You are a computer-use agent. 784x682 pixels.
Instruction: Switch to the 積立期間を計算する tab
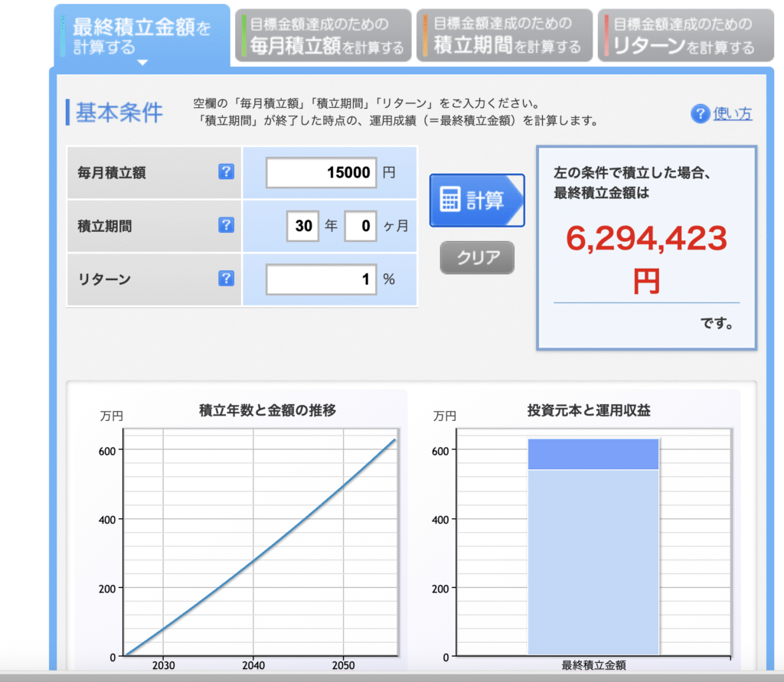(x=505, y=35)
